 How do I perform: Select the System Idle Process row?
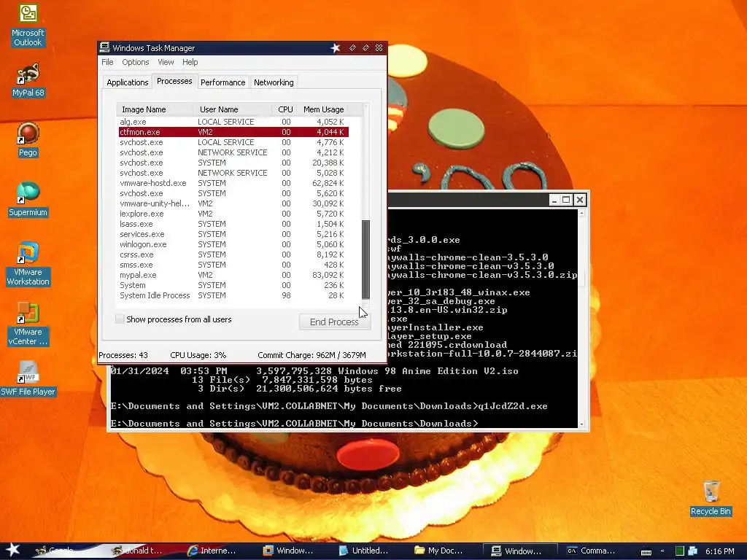pyautogui.click(x=233, y=295)
